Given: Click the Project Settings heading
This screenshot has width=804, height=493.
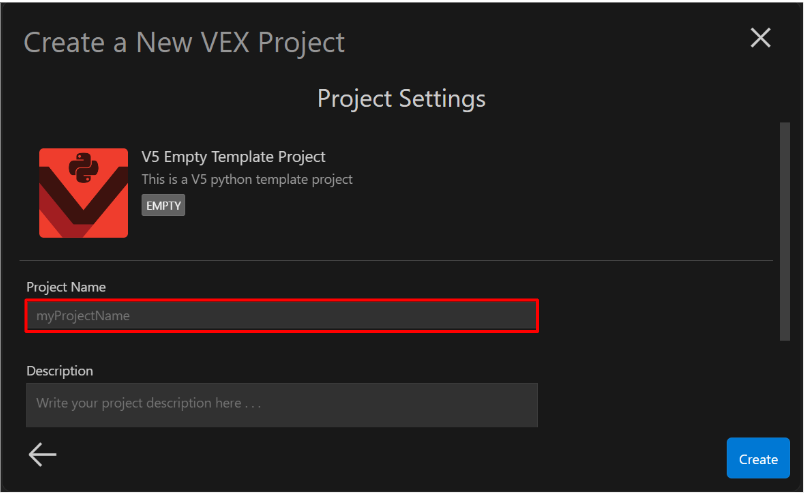Looking at the screenshot, I should tap(401, 98).
